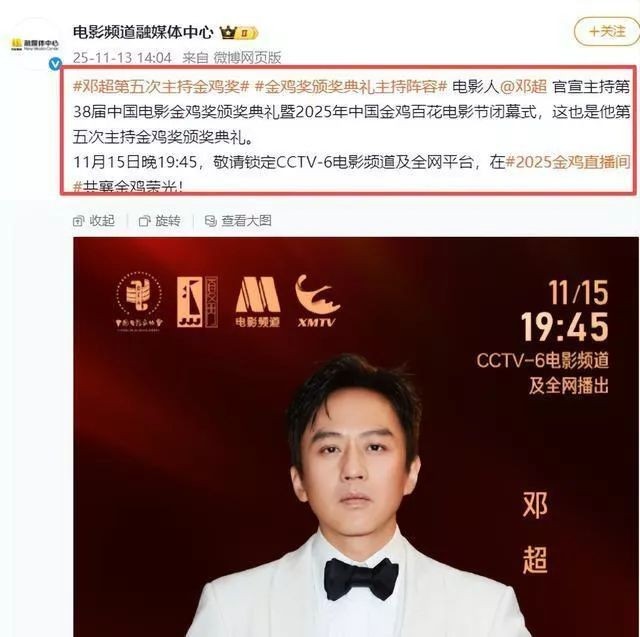
Task: Click the 收起 collapse image icon
Action: [x=78, y=221]
